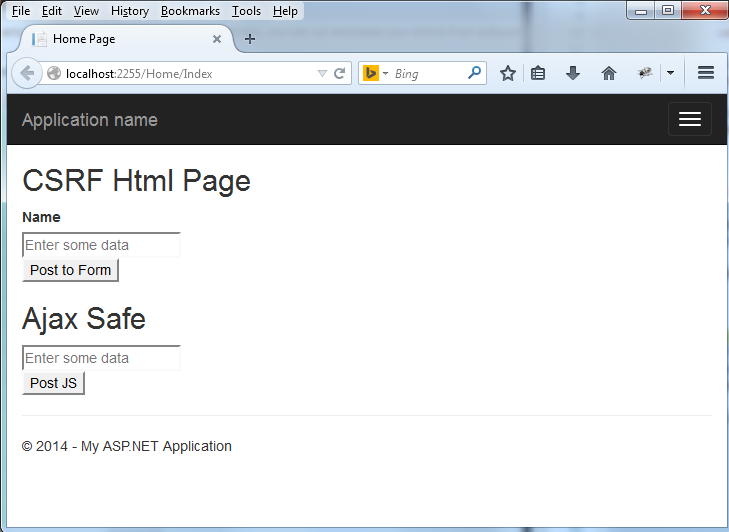Open the Bookmarks menu

[190, 11]
